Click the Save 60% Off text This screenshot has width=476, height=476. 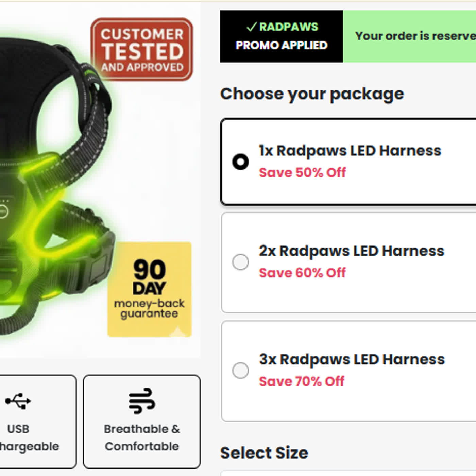pos(302,273)
